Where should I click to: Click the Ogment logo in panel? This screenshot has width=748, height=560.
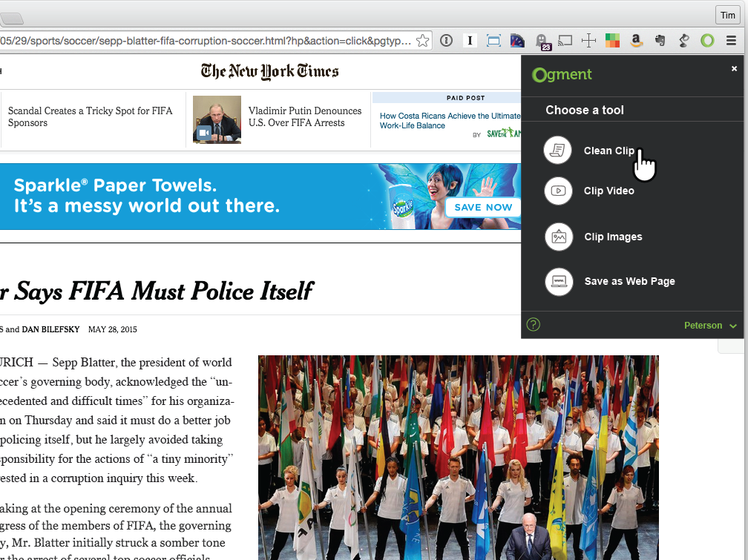coord(562,75)
